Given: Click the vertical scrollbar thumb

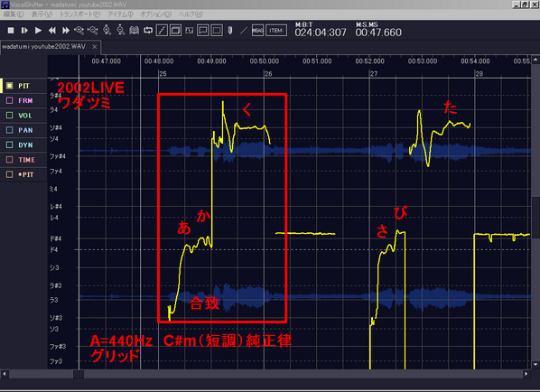Looking at the screenshot, I should click(x=535, y=217).
